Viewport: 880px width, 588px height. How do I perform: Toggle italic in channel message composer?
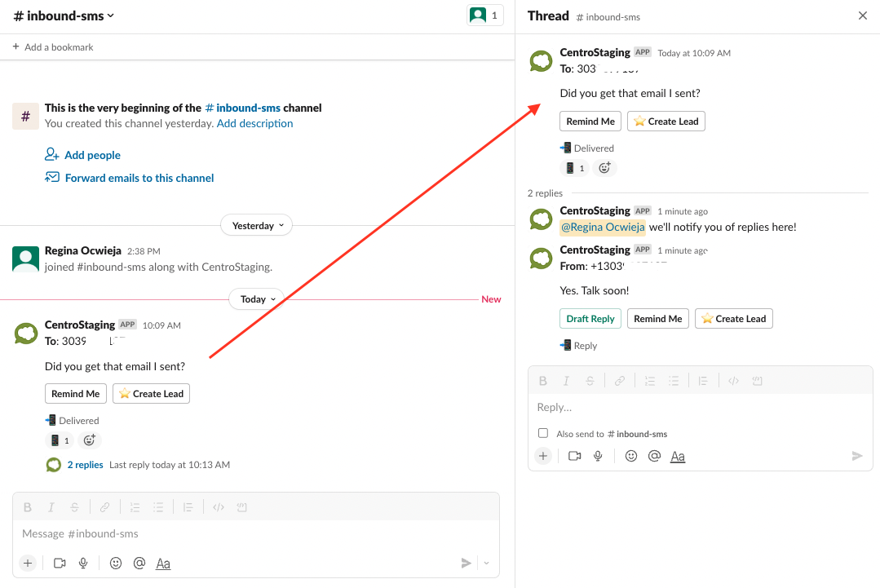(x=51, y=507)
